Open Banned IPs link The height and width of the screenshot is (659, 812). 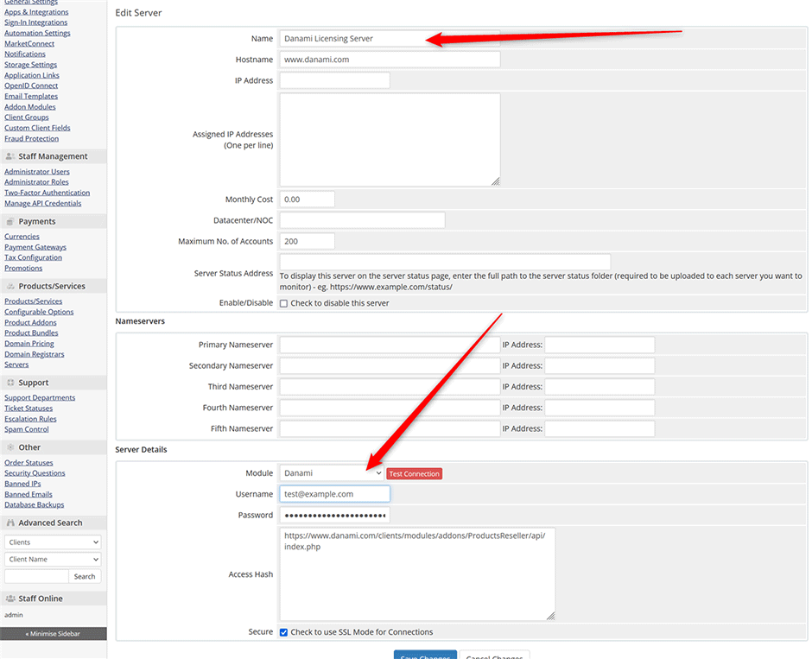pyautogui.click(x=22, y=484)
